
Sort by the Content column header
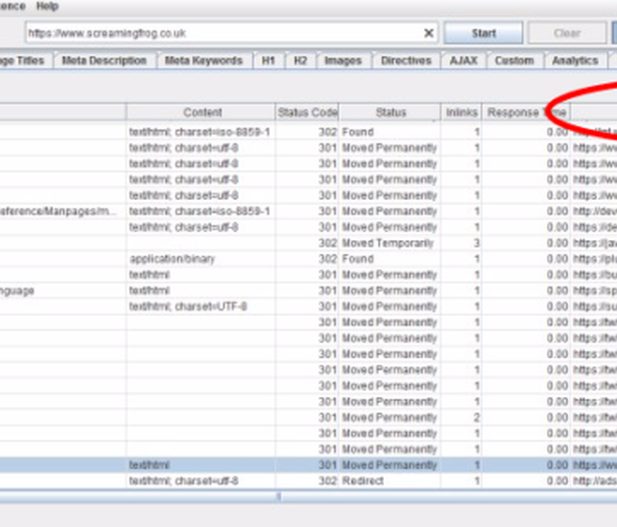(201, 112)
